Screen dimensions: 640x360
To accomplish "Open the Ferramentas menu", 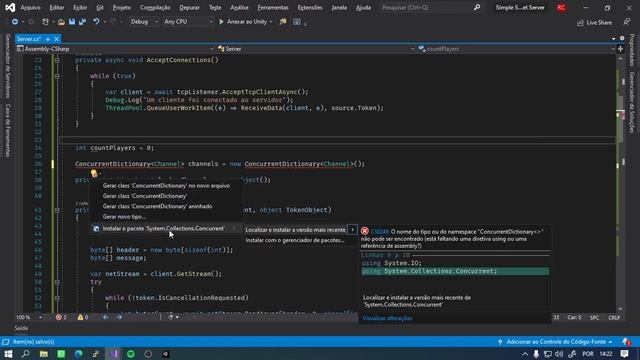I will pos(273,7).
